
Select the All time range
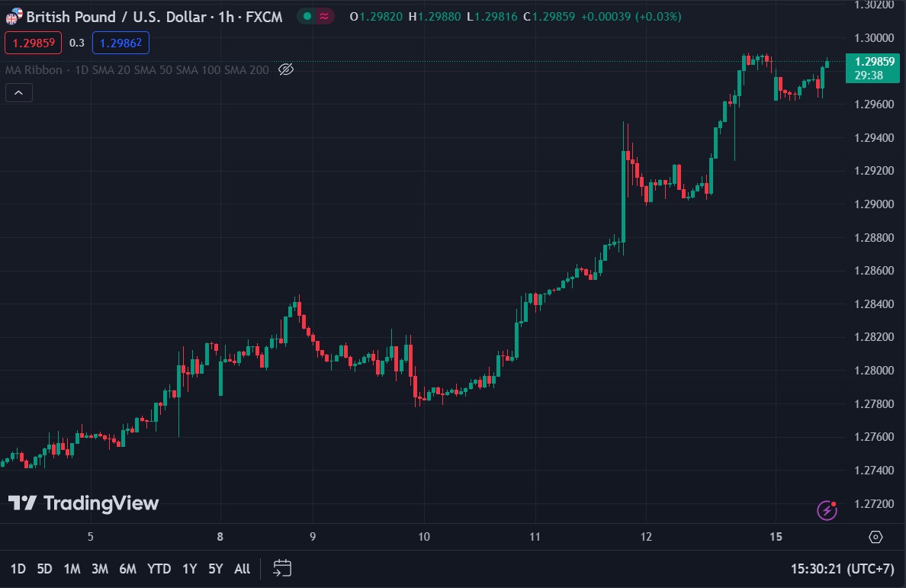pyautogui.click(x=242, y=569)
